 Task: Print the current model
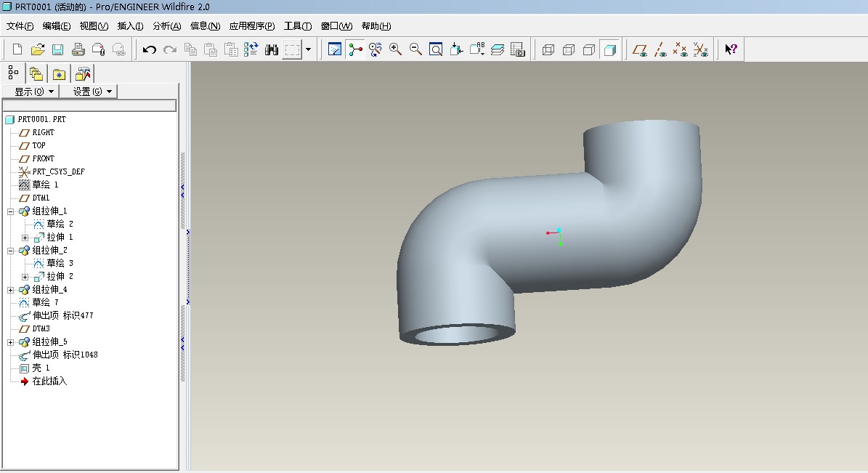78,49
